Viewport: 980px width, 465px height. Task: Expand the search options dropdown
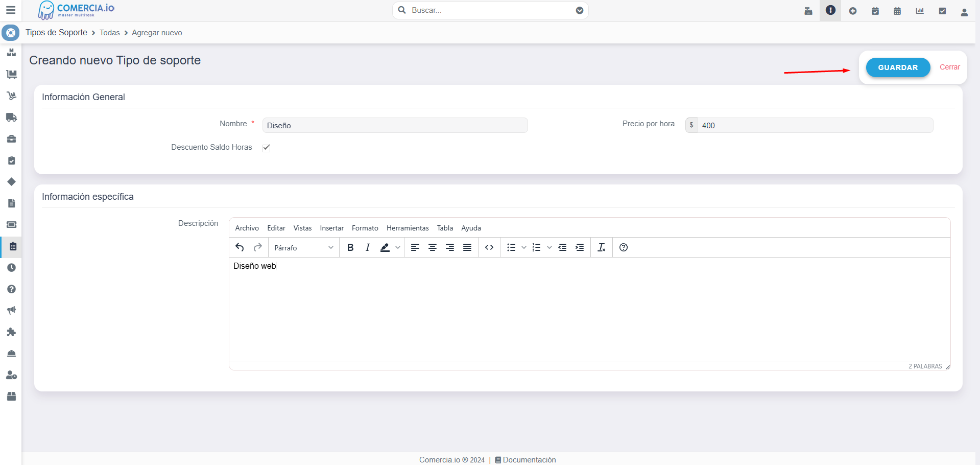580,10
